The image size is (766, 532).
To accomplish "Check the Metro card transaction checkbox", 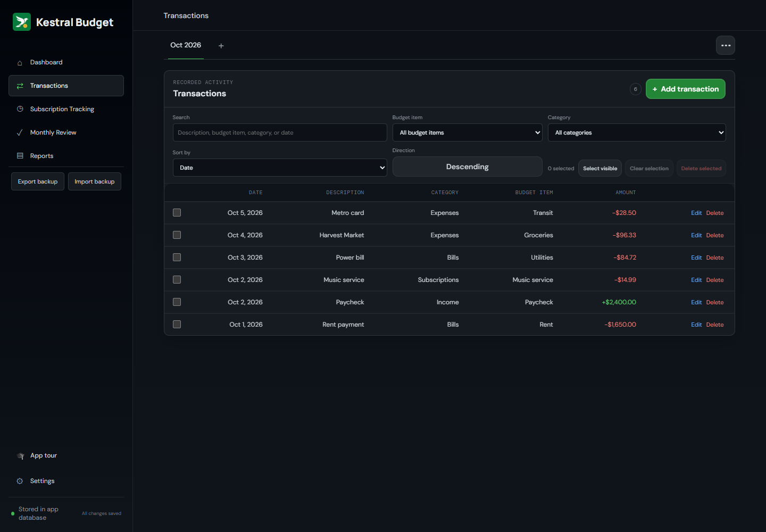I will point(177,213).
